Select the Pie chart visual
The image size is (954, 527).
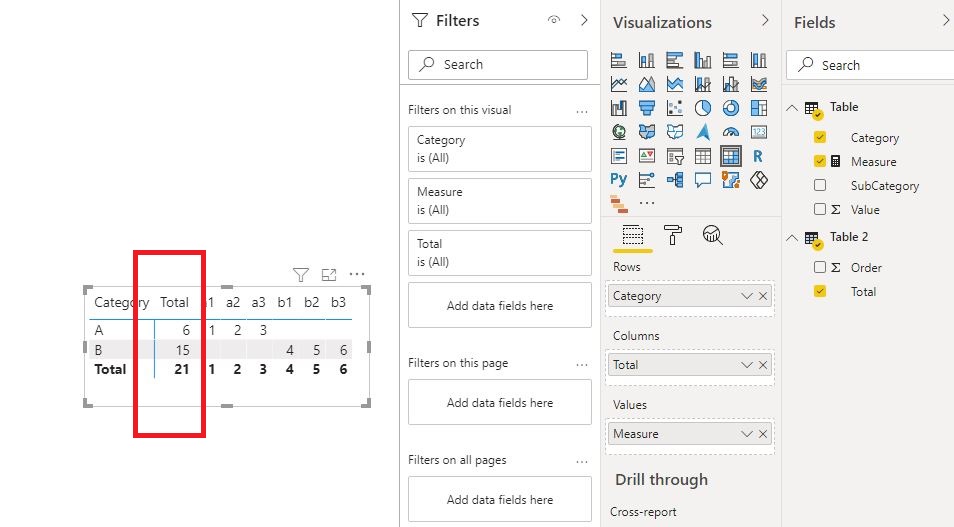pyautogui.click(x=703, y=108)
